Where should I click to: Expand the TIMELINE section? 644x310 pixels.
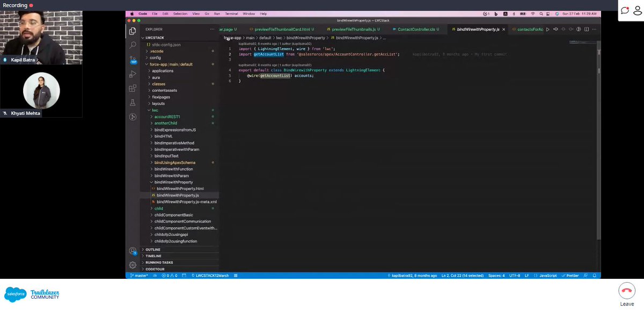pos(153,256)
